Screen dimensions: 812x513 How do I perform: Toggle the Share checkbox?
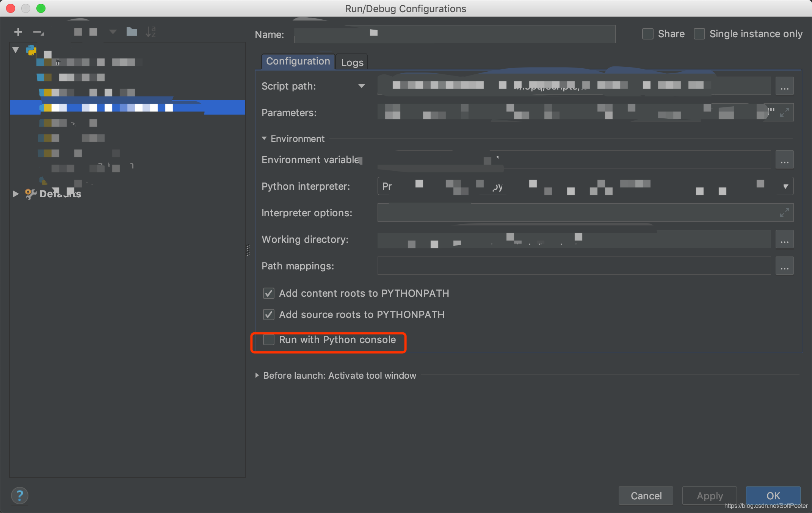tap(648, 34)
